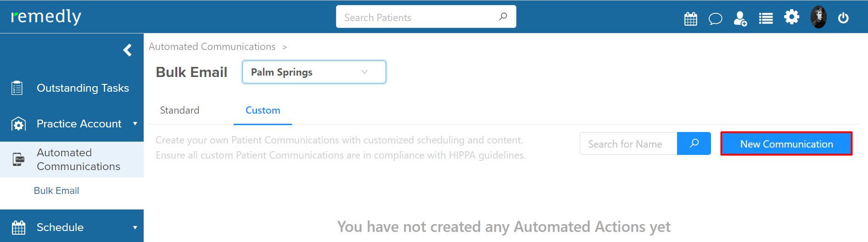Viewport: 868px width, 242px height.
Task: Click the add patient icon
Action: 740,18
